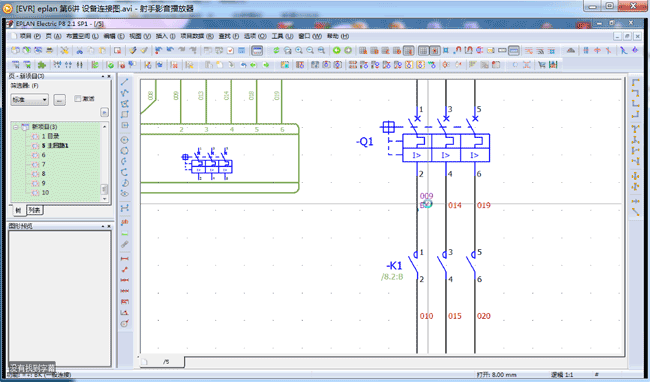Select the circle drawing tool
Image resolution: width=650 pixels, height=382 pixels.
124,140
